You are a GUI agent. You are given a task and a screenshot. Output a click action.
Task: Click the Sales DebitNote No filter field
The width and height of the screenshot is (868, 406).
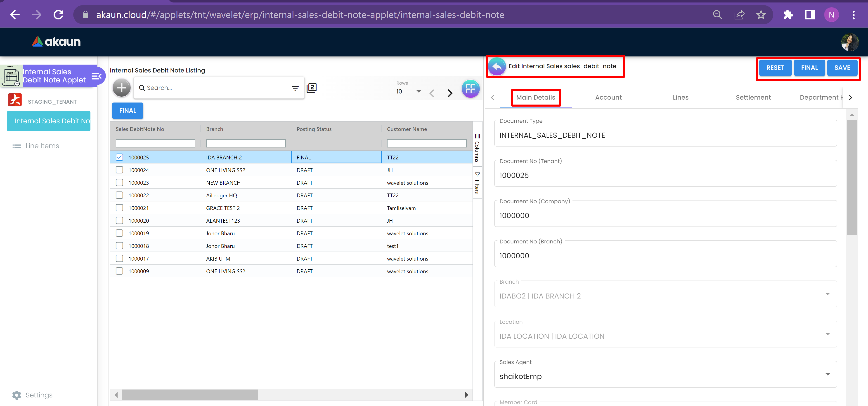tap(155, 143)
